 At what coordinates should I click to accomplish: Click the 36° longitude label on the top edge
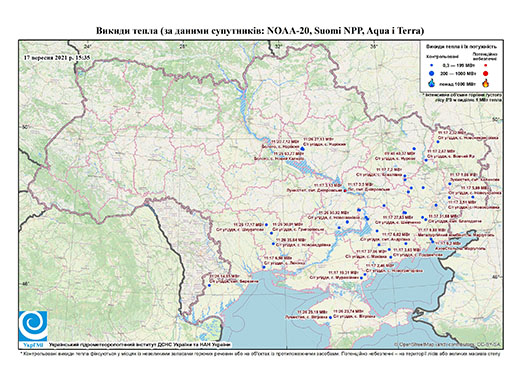374,46
